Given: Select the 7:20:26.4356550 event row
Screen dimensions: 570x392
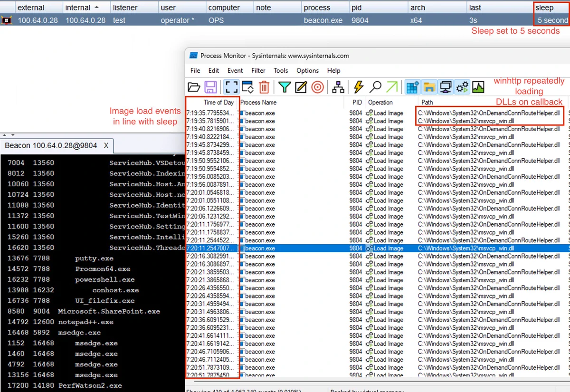Looking at the screenshot, I should click(x=378, y=288).
